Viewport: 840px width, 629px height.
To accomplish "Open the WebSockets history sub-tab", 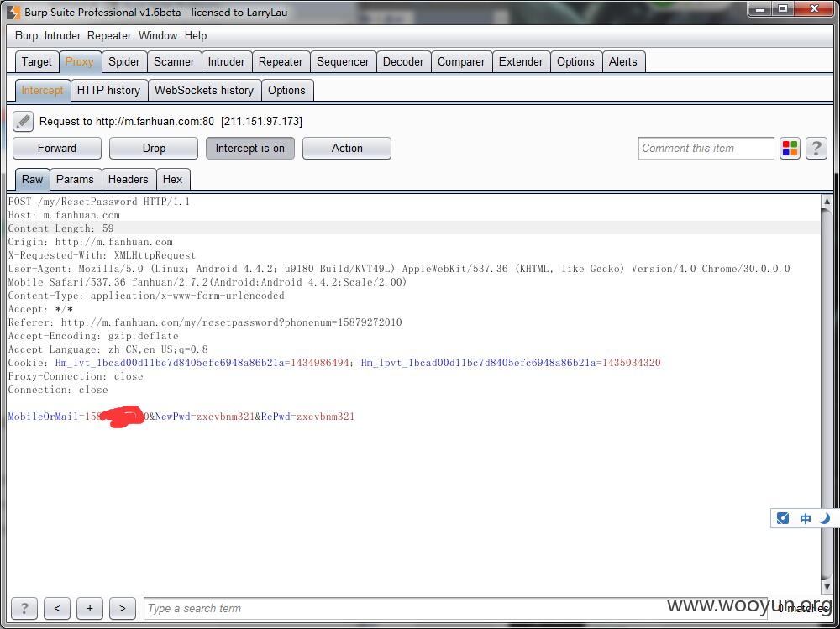I will pos(204,90).
